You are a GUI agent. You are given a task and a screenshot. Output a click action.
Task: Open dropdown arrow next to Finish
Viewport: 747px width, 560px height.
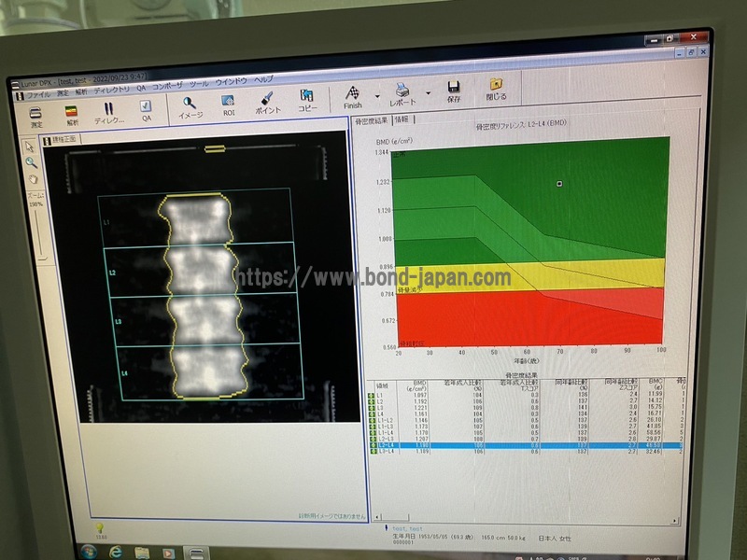[377, 96]
